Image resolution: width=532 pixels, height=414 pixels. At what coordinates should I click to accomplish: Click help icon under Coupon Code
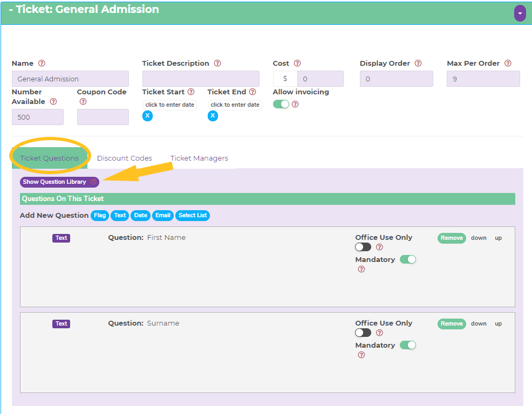coord(83,101)
